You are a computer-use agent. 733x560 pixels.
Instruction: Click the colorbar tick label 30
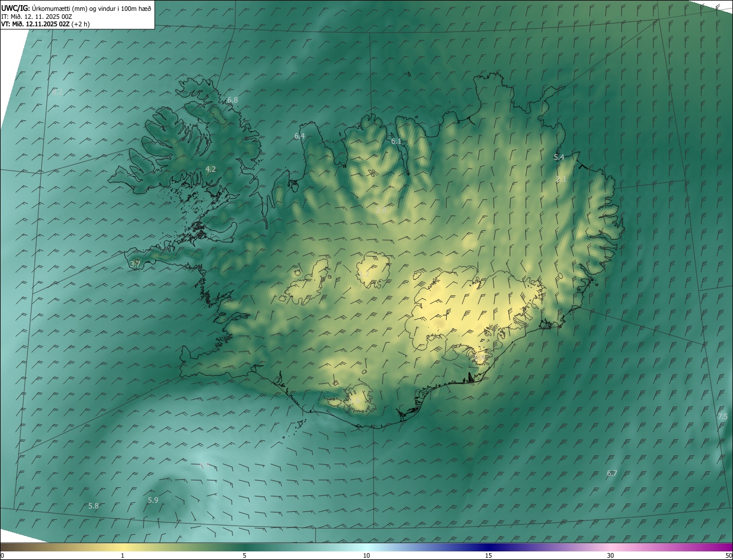click(610, 555)
